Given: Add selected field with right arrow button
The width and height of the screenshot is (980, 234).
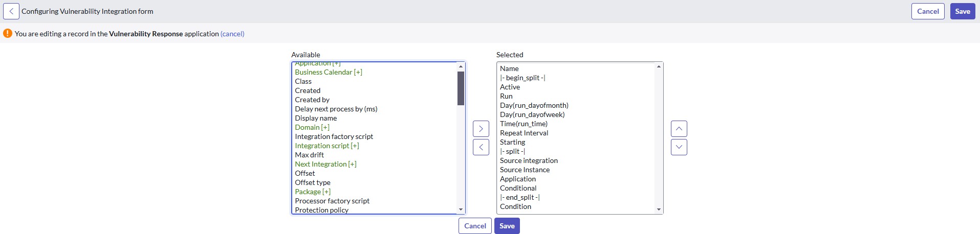Looking at the screenshot, I should click(481, 129).
